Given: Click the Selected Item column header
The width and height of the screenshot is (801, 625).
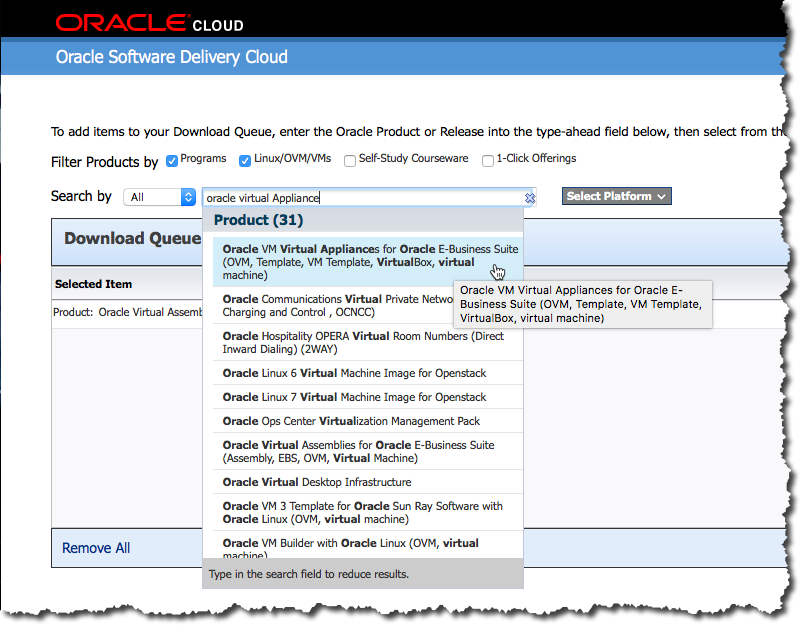Looking at the screenshot, I should coord(93,284).
